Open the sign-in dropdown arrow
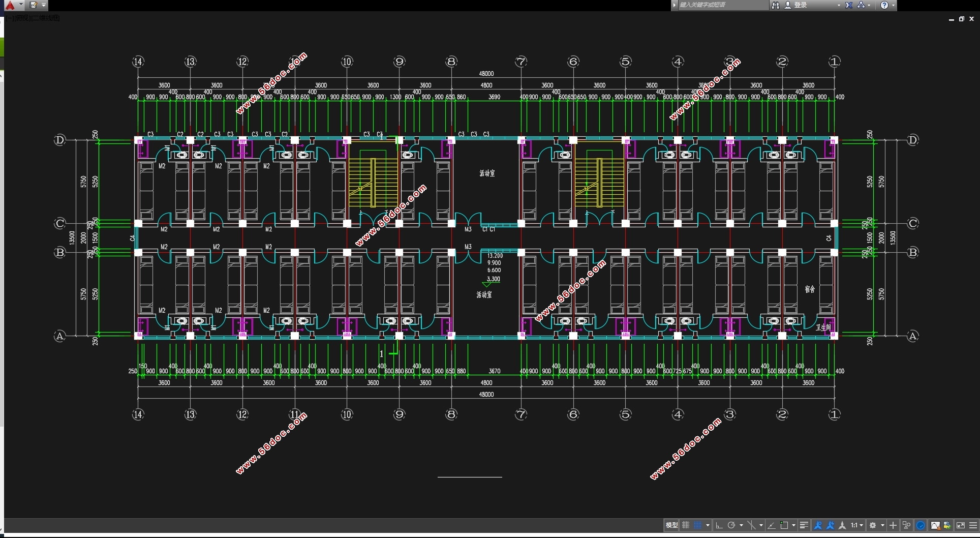This screenshot has width=980, height=538. (839, 5)
